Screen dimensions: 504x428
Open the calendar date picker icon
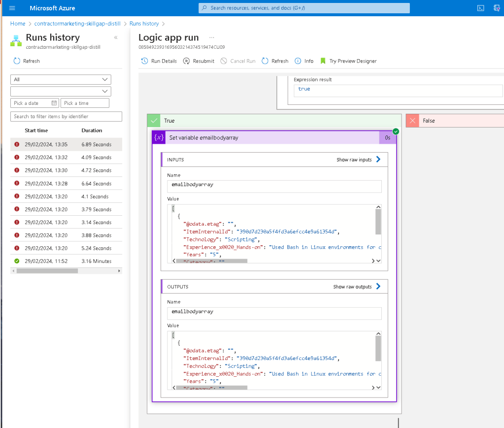54,103
